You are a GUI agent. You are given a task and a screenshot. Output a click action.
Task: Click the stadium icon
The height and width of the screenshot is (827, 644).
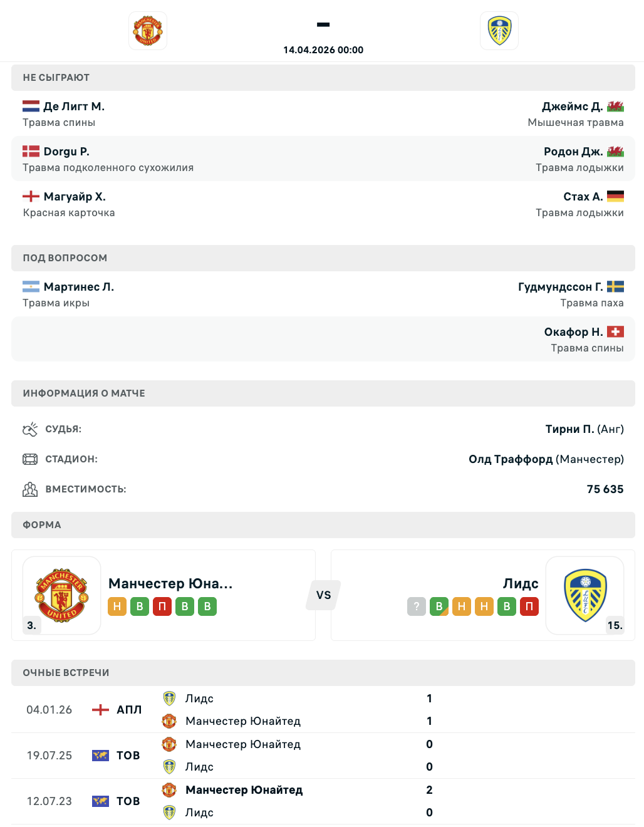tap(30, 459)
